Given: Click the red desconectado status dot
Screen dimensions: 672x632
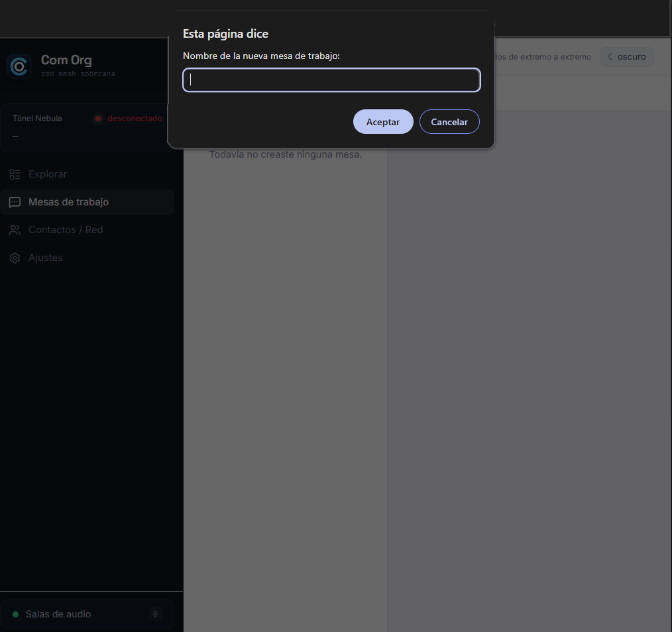Looking at the screenshot, I should pyautogui.click(x=99, y=119).
